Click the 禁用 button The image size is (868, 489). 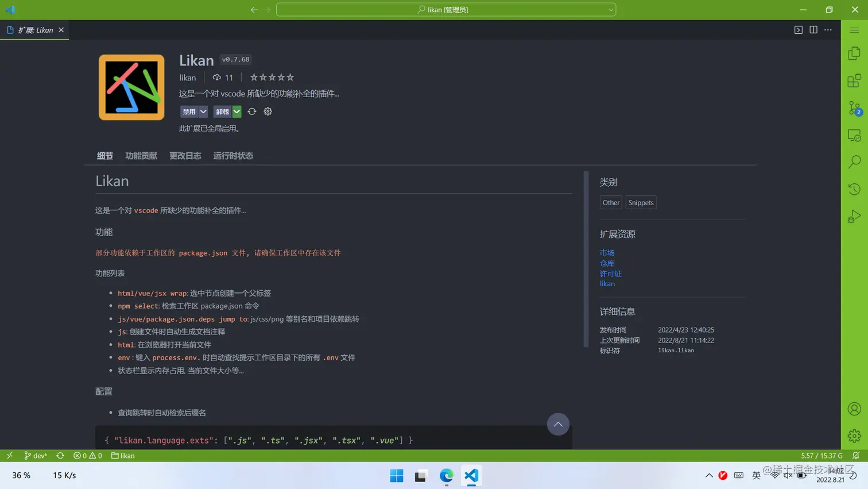coord(189,111)
